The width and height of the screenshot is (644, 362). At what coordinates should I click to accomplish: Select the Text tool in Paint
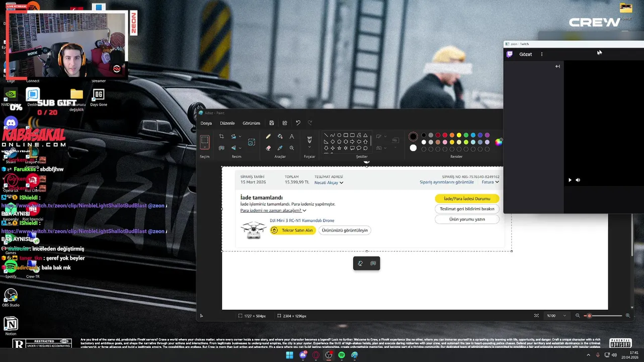(x=292, y=136)
